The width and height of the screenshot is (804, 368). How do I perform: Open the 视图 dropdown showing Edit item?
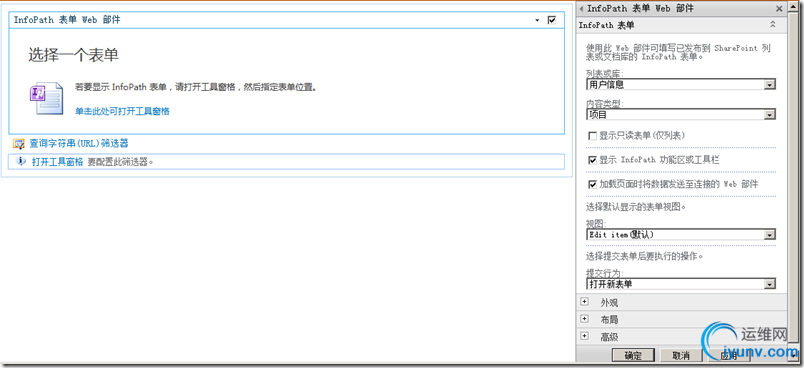coord(770,235)
